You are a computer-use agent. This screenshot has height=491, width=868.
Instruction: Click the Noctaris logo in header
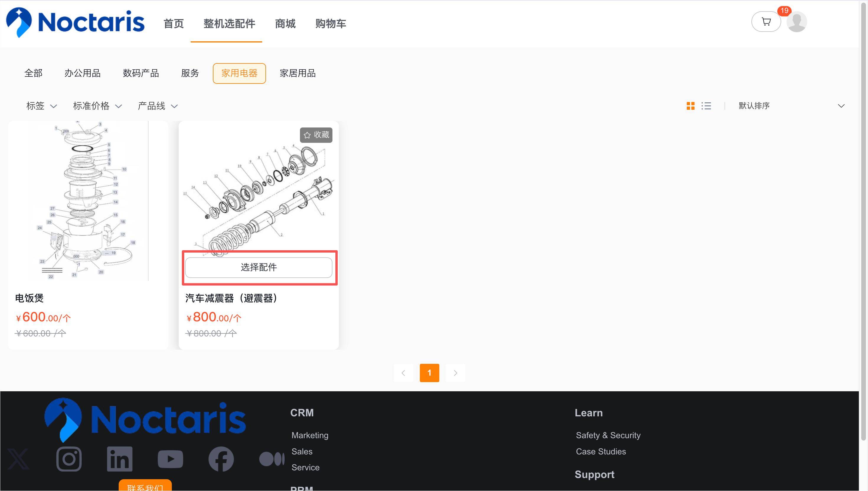click(75, 22)
